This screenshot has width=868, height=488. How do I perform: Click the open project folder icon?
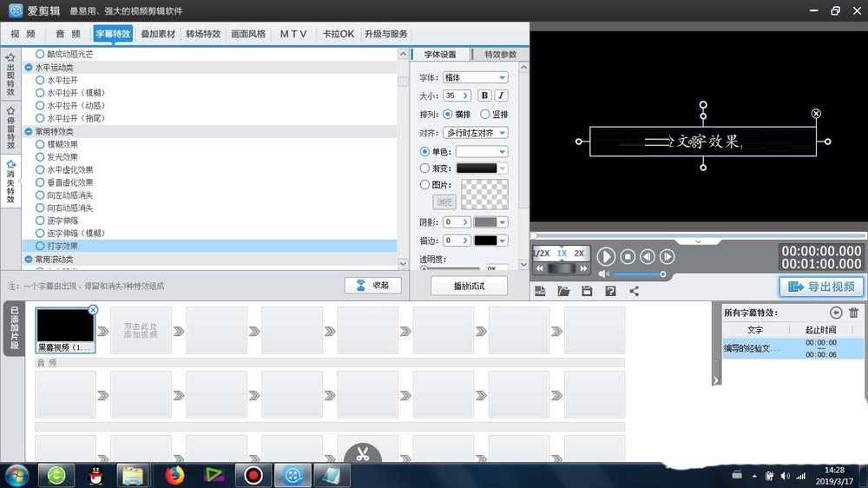(x=563, y=291)
